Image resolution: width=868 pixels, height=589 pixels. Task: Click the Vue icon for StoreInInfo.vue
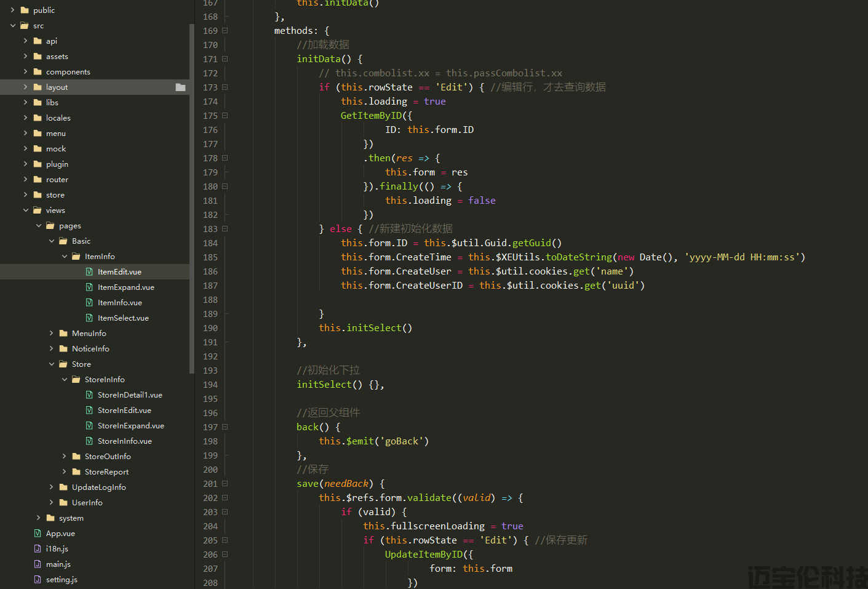pos(89,441)
